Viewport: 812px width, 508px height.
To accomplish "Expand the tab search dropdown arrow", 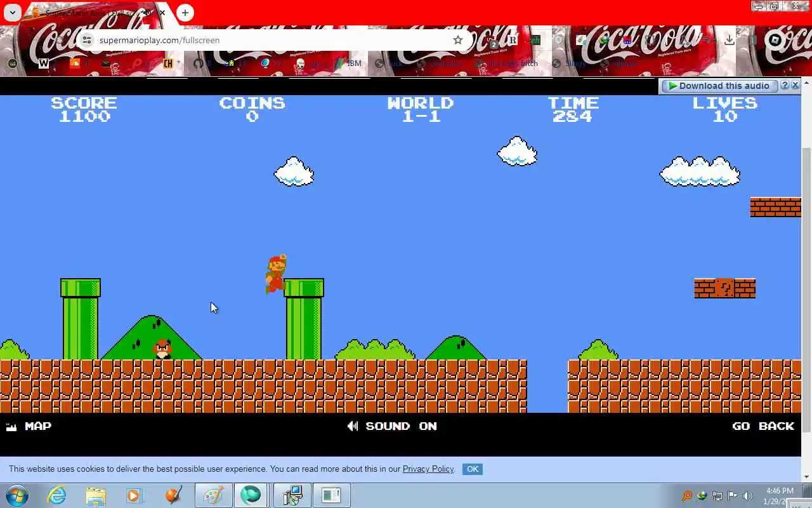I will tap(12, 13).
